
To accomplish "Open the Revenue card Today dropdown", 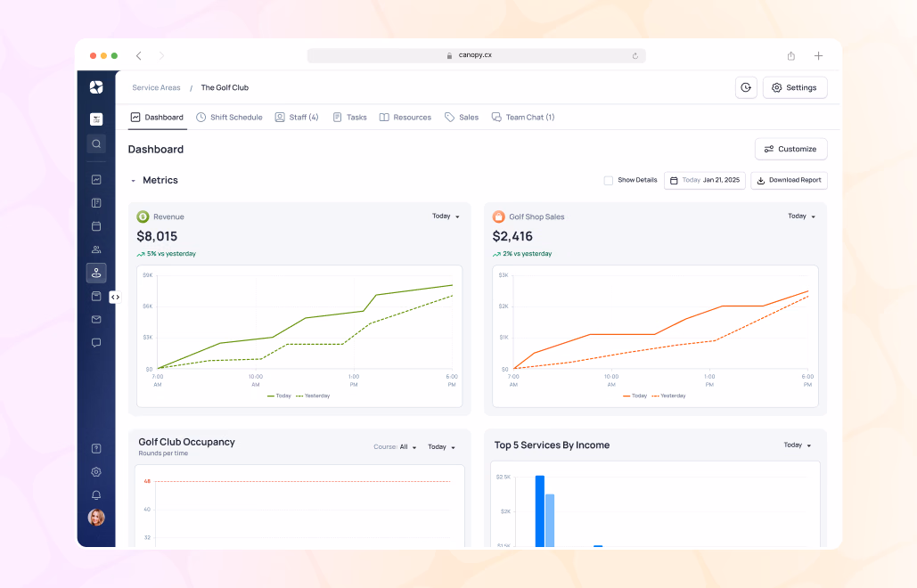I will (446, 216).
